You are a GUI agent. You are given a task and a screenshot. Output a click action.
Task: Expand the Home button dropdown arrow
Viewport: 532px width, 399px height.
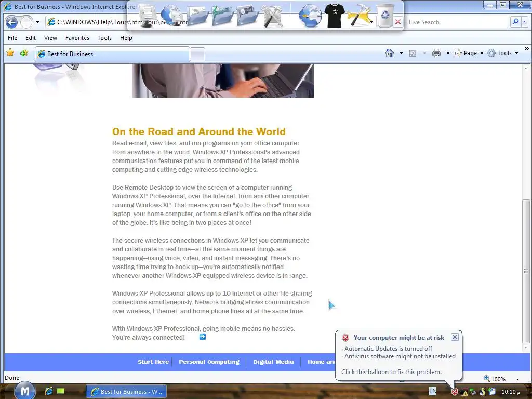pyautogui.click(x=401, y=54)
